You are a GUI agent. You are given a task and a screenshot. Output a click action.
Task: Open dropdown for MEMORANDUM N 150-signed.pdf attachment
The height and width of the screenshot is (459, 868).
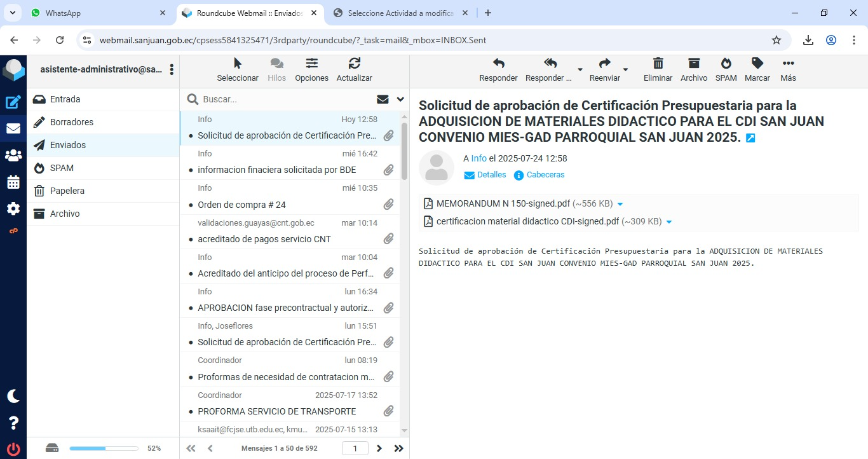coord(620,204)
